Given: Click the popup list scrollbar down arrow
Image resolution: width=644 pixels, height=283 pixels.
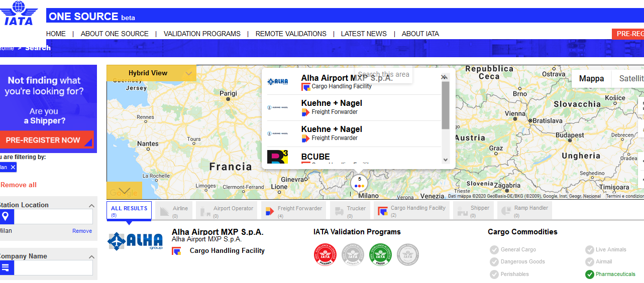Looking at the screenshot, I should (445, 160).
